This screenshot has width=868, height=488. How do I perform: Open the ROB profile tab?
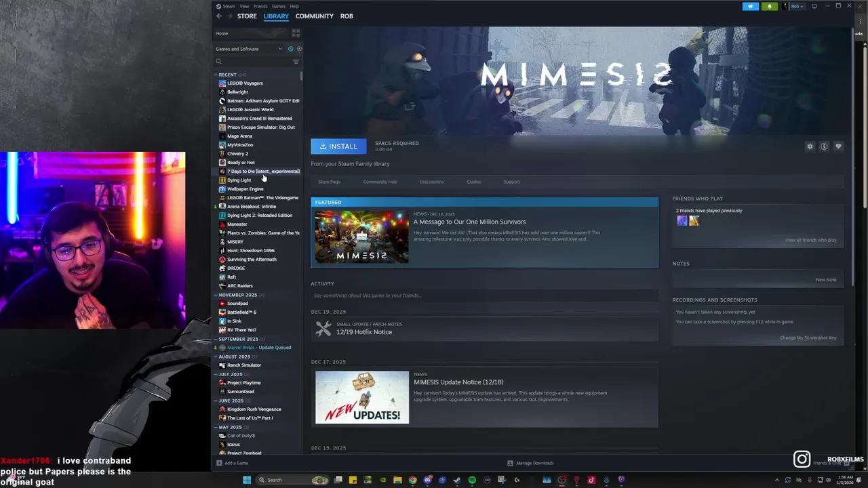click(347, 16)
